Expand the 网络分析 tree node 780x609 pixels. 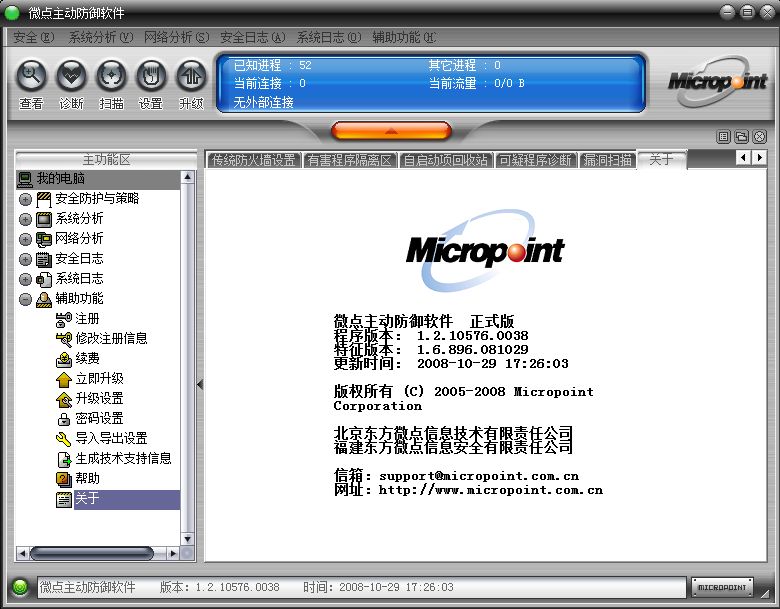point(25,239)
